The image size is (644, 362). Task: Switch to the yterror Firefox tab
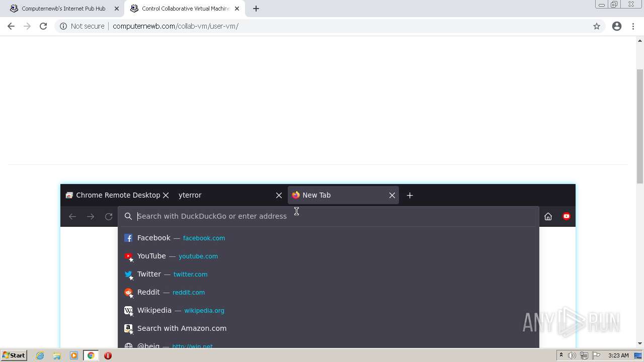[229, 195]
